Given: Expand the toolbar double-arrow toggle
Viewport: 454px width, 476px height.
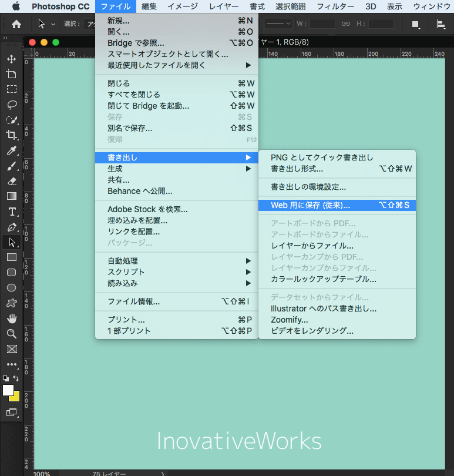Looking at the screenshot, I should (x=5, y=38).
